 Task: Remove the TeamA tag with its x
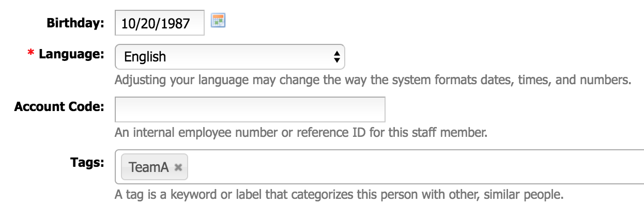tap(178, 167)
